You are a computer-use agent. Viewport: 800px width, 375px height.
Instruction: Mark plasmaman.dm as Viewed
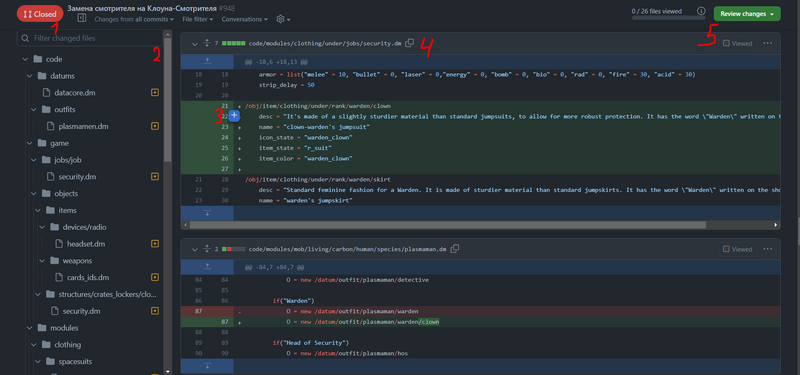coord(738,249)
